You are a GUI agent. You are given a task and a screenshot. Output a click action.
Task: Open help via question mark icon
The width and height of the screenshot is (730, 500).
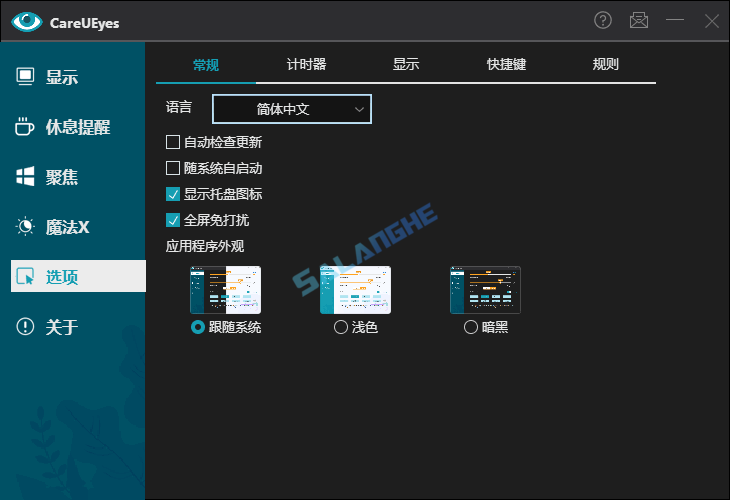602,20
